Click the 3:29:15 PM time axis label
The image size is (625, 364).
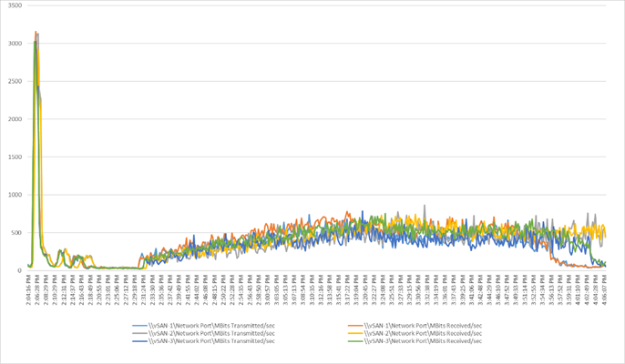pyautogui.click(x=408, y=289)
